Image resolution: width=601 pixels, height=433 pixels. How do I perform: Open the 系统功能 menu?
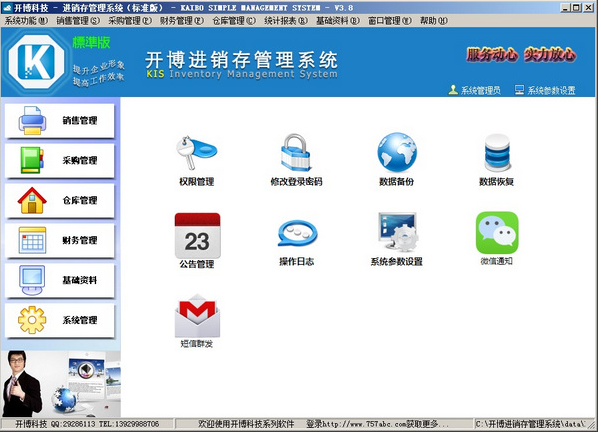(26, 21)
